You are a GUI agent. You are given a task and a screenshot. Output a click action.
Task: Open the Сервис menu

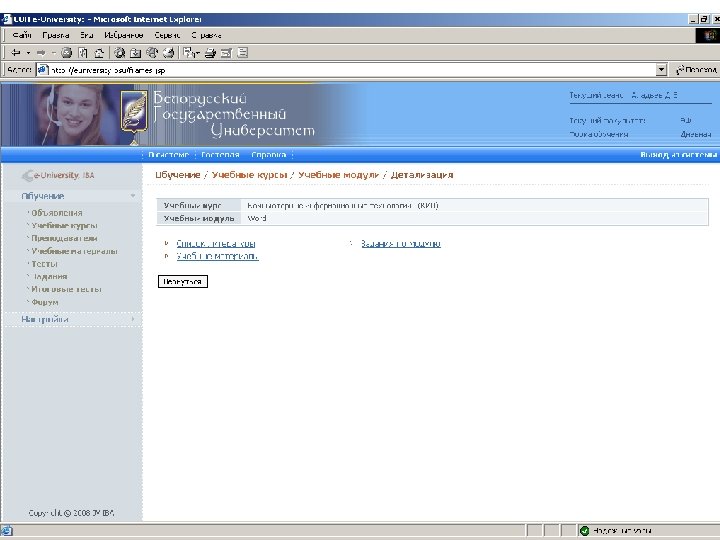pos(167,35)
